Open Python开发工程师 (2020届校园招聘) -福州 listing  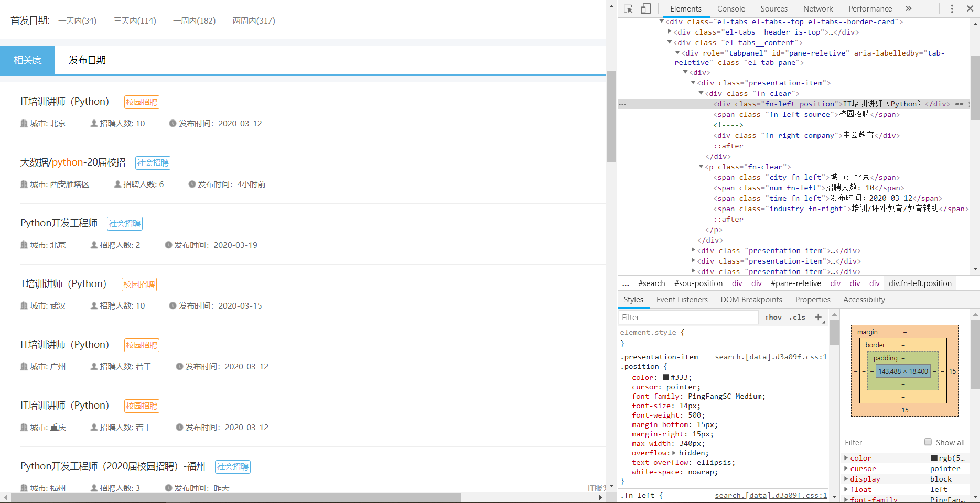[x=113, y=466]
